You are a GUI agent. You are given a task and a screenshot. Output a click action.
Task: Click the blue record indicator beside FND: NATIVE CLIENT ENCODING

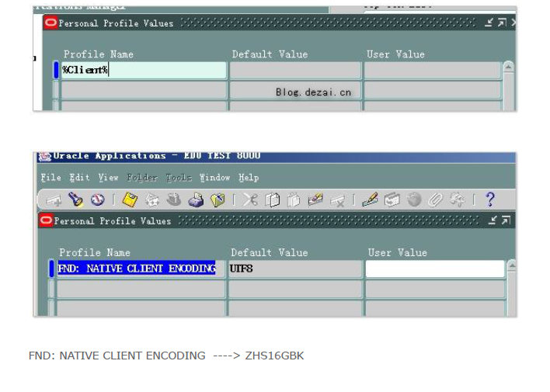[x=51, y=269]
